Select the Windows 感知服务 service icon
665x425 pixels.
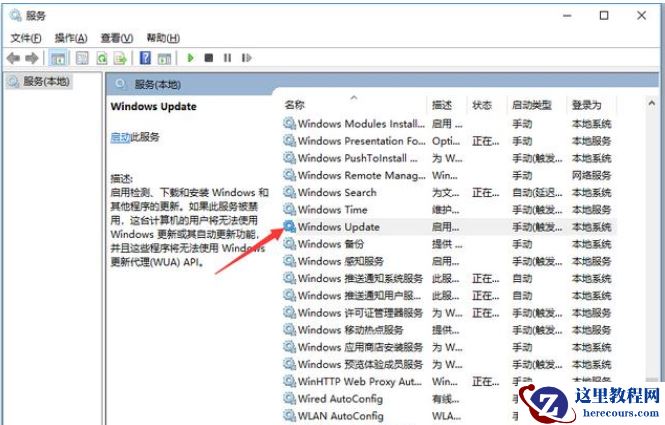click(x=290, y=261)
